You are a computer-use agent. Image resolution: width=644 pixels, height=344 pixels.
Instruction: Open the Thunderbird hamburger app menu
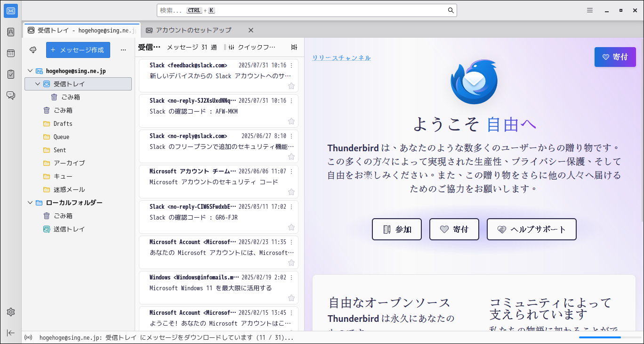590,10
